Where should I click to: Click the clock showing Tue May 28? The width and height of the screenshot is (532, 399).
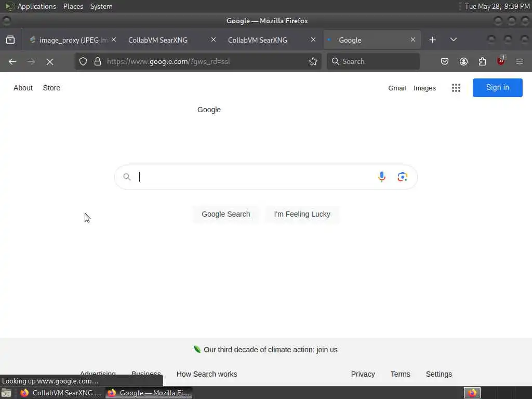pos(497,6)
